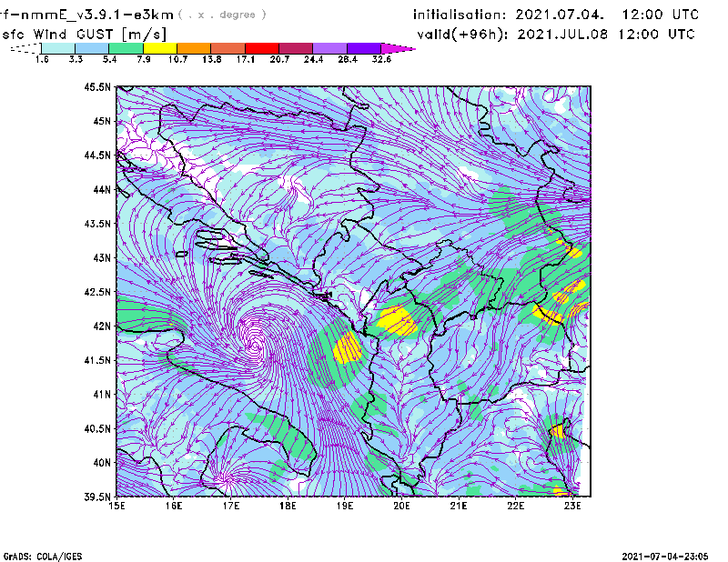The height and width of the screenshot is (562, 728).
Task: Click the lavender 24.4–28.4 legend swatch
Action: [329, 48]
